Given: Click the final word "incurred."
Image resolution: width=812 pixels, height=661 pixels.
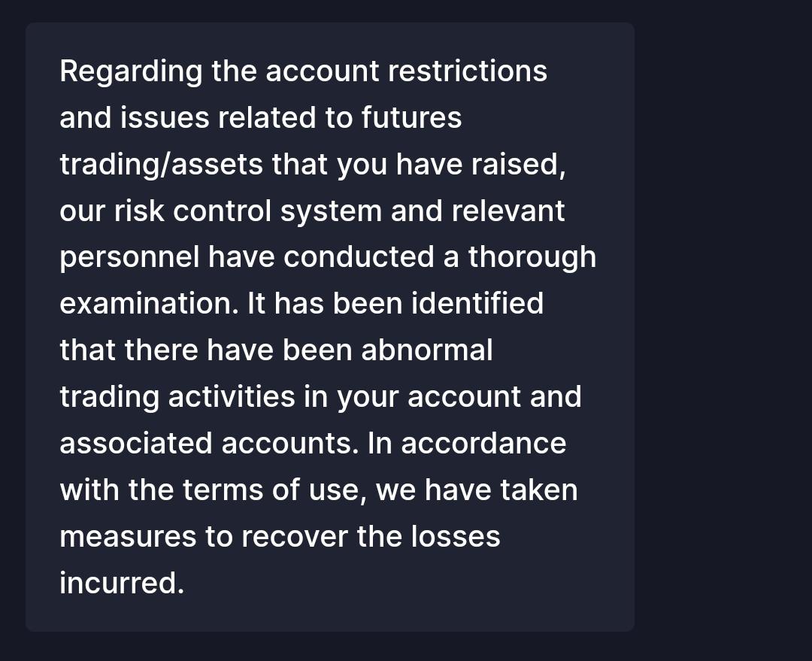Looking at the screenshot, I should 122,583.
